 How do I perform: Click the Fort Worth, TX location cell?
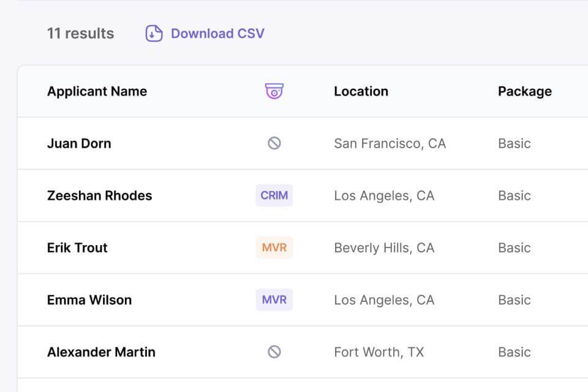coord(379,352)
